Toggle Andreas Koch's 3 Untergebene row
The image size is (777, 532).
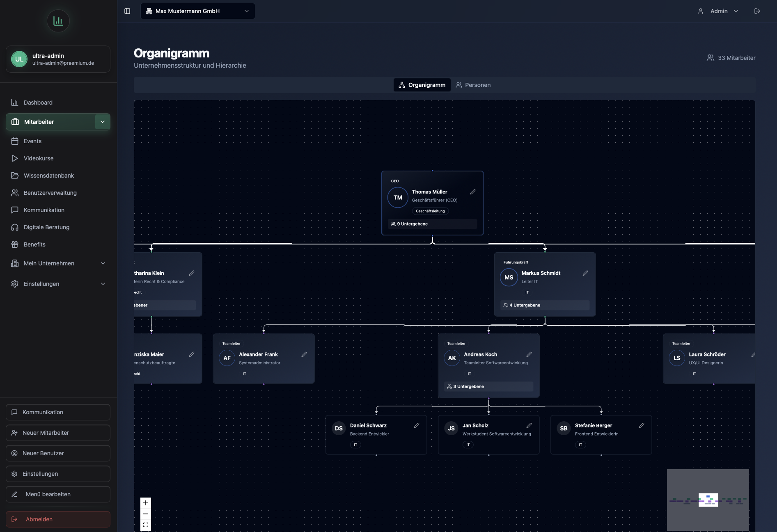pyautogui.click(x=488, y=386)
